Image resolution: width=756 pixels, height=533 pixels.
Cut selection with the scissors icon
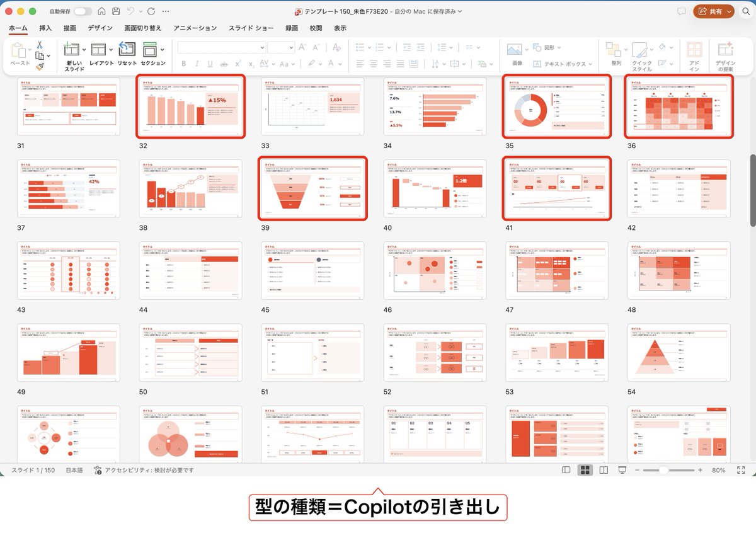(x=39, y=45)
